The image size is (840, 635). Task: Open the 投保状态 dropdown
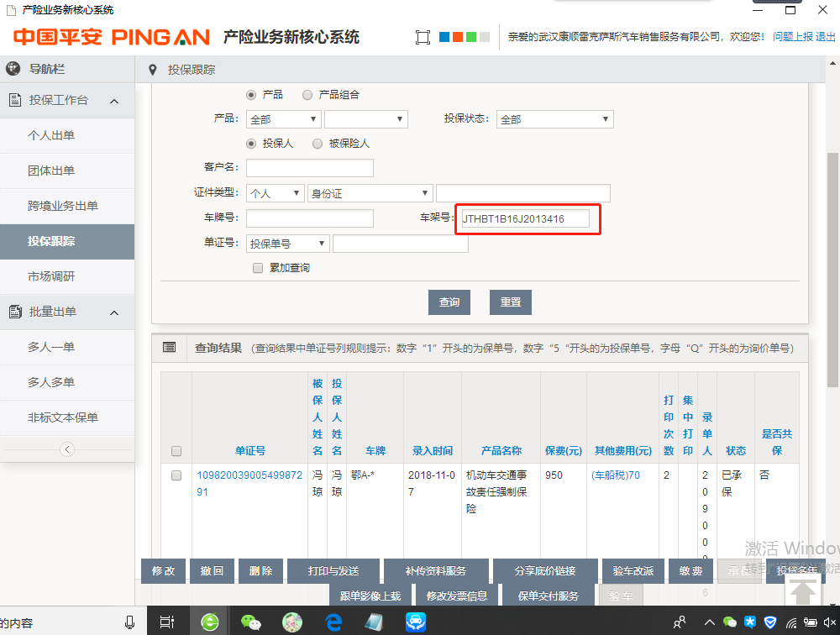tap(555, 119)
